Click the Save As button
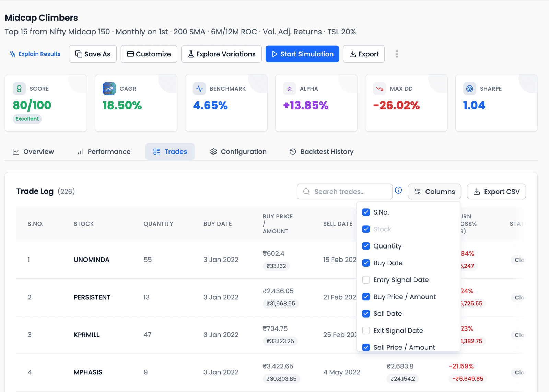 (93, 54)
